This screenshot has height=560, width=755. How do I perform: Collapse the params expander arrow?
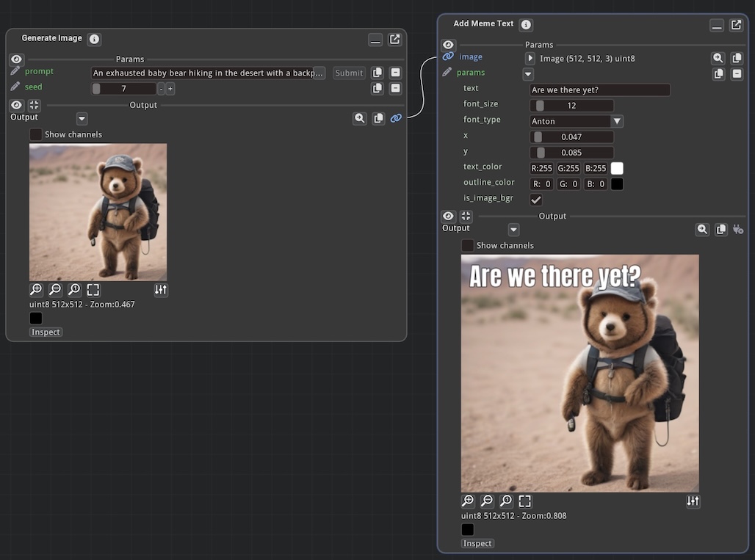pos(528,73)
